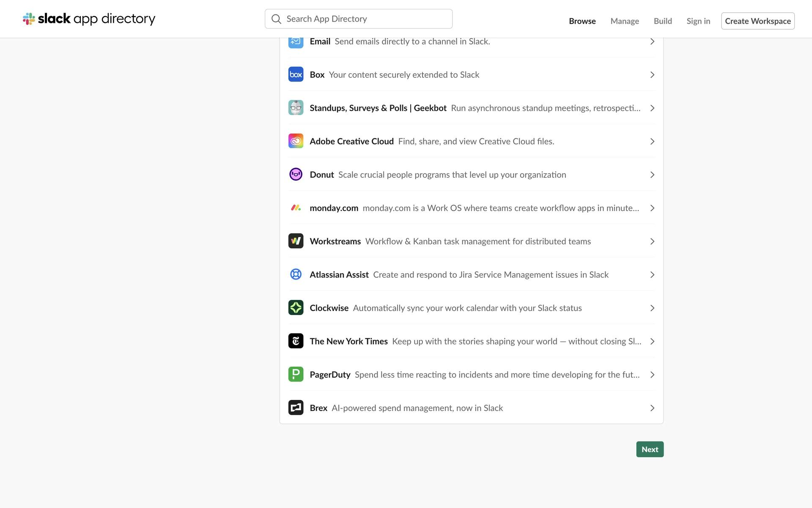Click the PagerDuty green P icon

point(296,374)
